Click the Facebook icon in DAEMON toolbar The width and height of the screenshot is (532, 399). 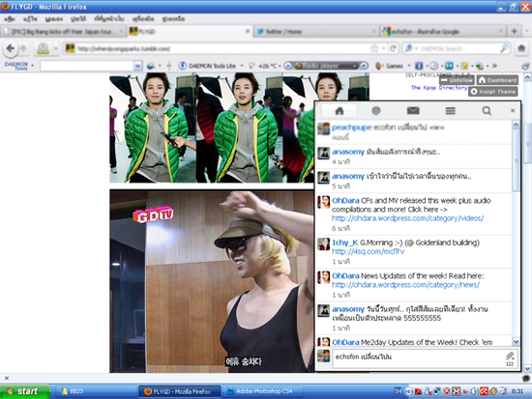tap(419, 66)
